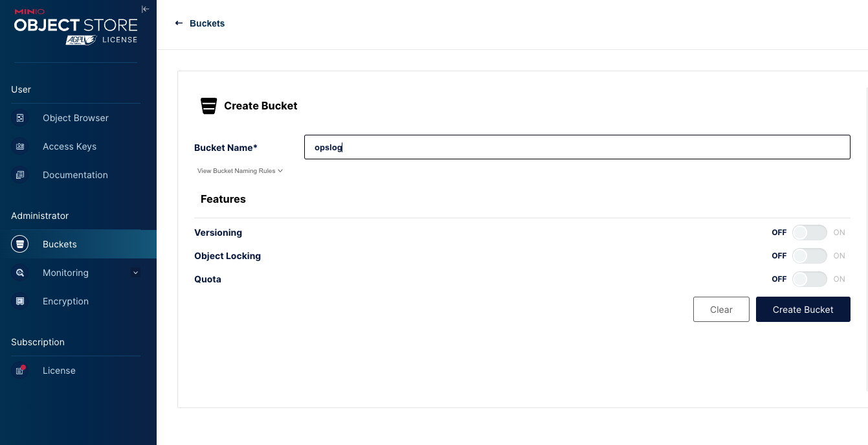Click the Versioning feature label
Image resolution: width=868 pixels, height=445 pixels.
pos(218,233)
